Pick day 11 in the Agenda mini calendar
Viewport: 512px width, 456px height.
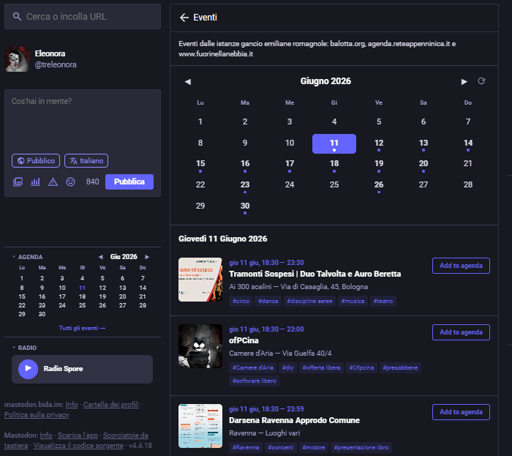82,288
